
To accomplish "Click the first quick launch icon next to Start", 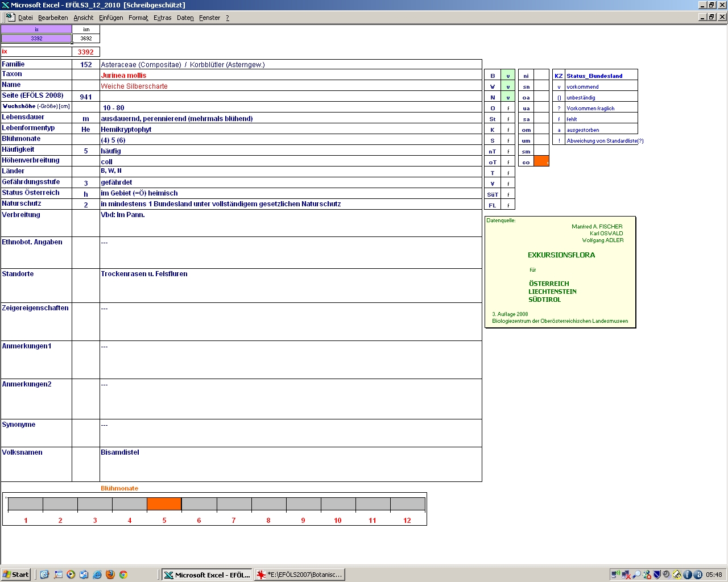I will coord(44,575).
